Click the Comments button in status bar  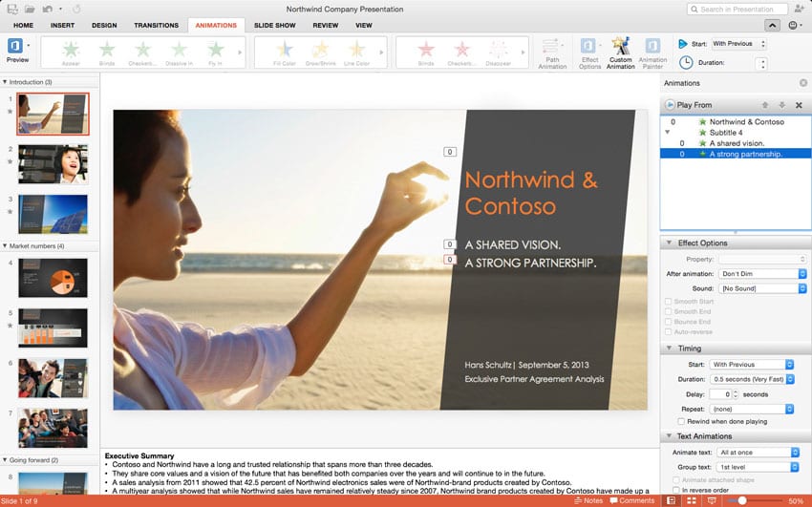pos(631,500)
